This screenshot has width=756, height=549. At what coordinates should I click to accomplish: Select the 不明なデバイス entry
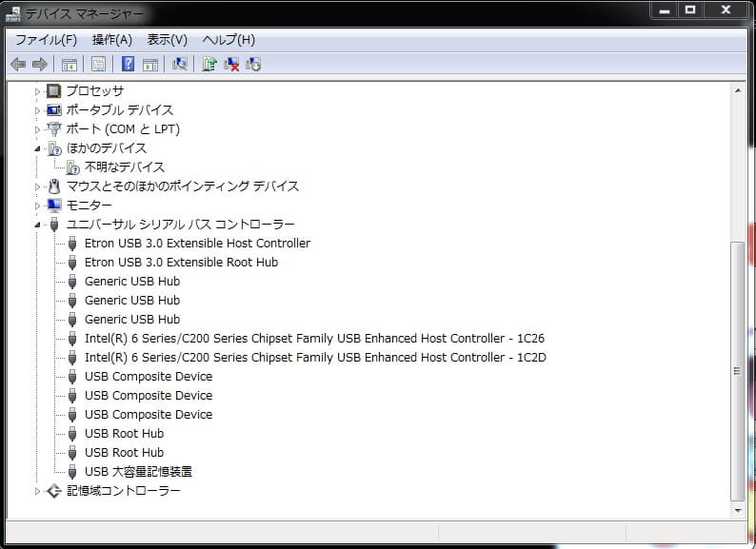click(125, 167)
